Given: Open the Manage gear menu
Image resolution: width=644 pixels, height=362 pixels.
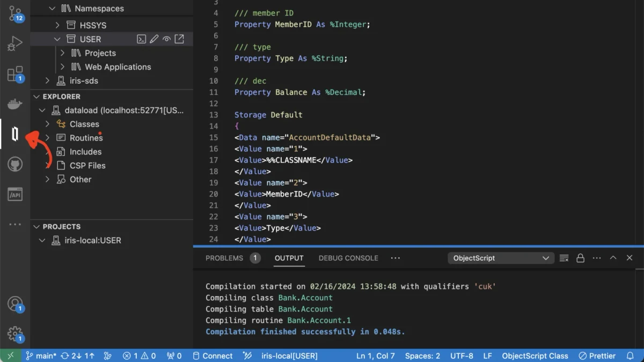Looking at the screenshot, I should pos(15,334).
